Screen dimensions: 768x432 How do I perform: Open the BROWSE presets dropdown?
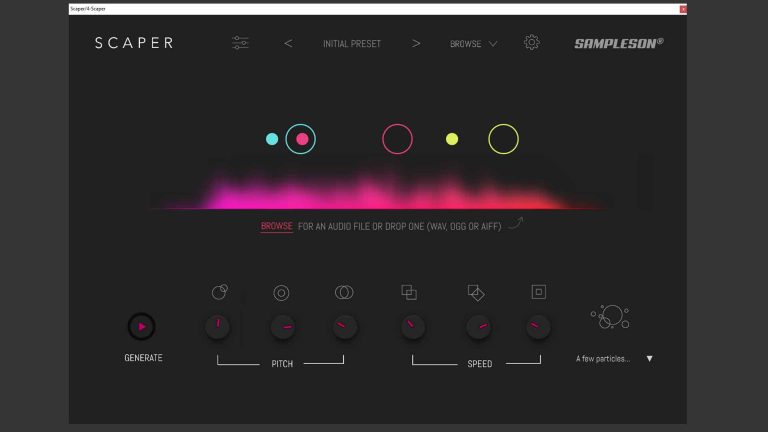[473, 44]
